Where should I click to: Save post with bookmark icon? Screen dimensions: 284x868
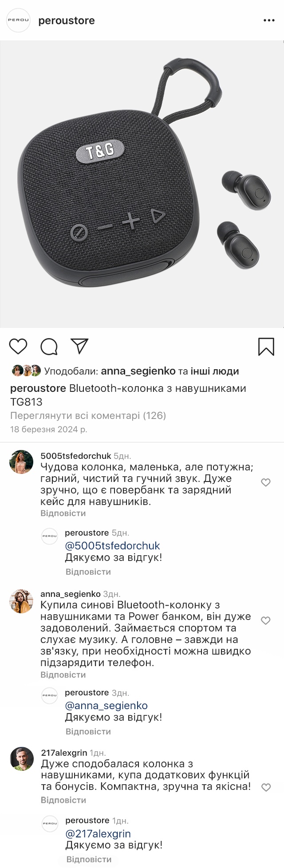click(266, 347)
